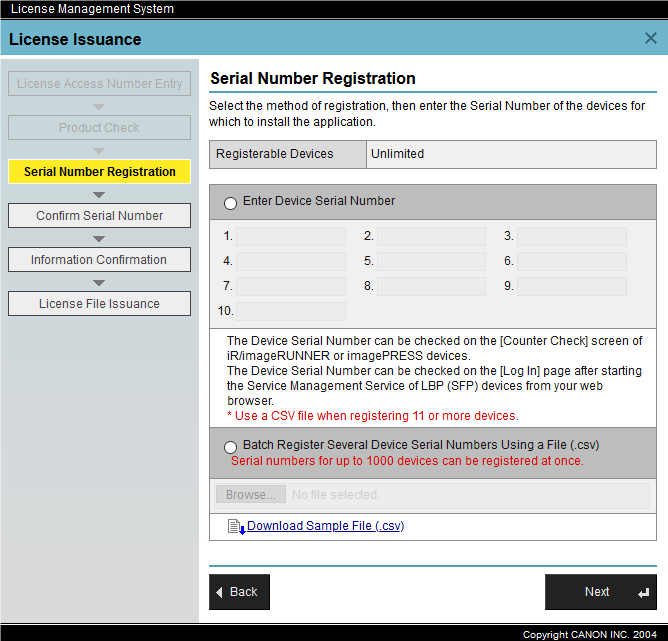Click the Serial Number Registration step
This screenshot has width=668, height=641.
(x=99, y=172)
